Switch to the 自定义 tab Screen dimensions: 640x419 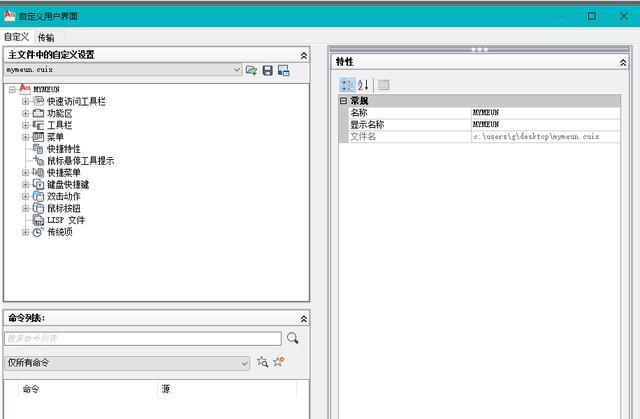coord(17,37)
